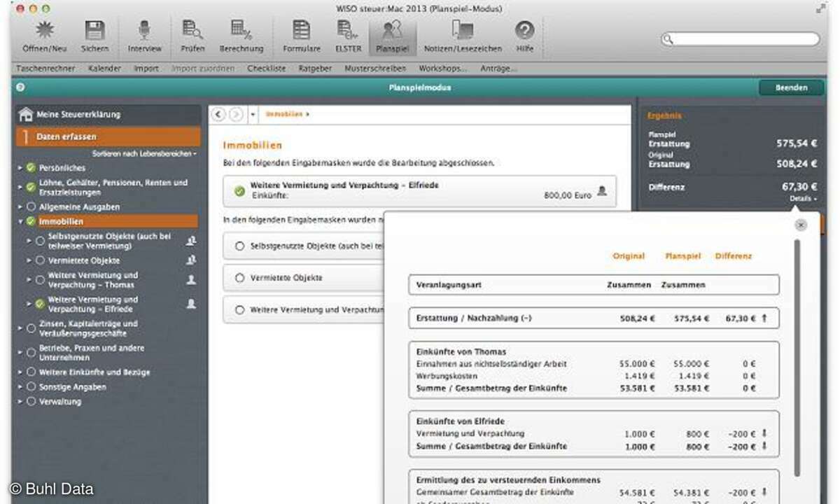This screenshot has width=840, height=504.
Task: Expand Betriebe, Praxen und andere Unternehmen
Action: pyautogui.click(x=20, y=353)
